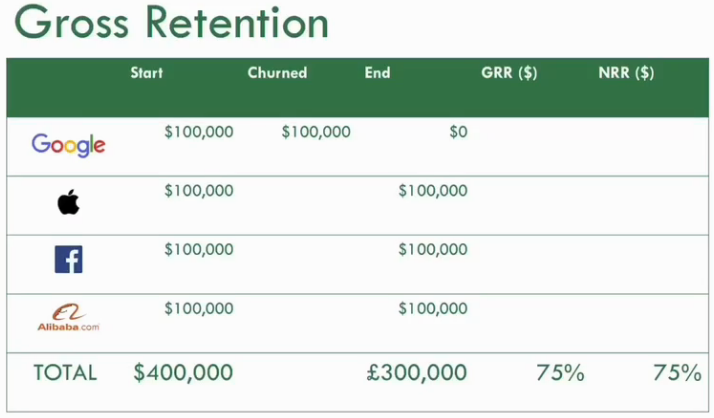Select the Churned column header
Viewport: 714px width, 418px height.
(x=277, y=73)
